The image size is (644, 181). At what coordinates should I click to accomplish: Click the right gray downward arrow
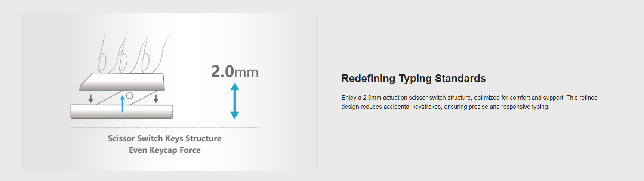pyautogui.click(x=156, y=98)
